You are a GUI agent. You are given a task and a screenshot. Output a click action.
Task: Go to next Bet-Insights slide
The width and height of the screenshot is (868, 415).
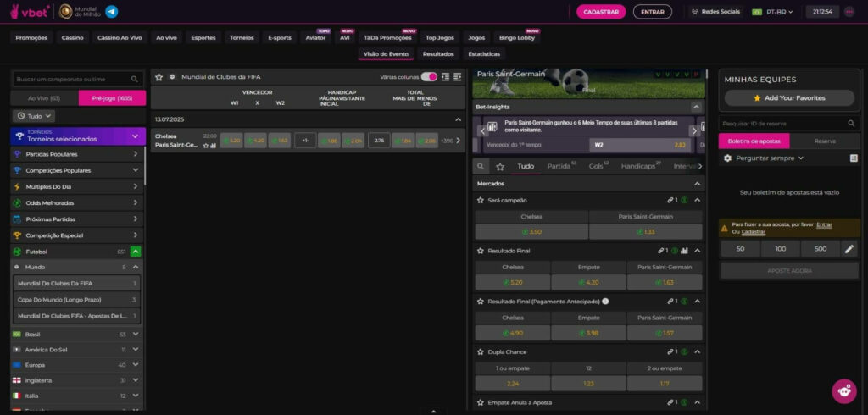(x=694, y=131)
